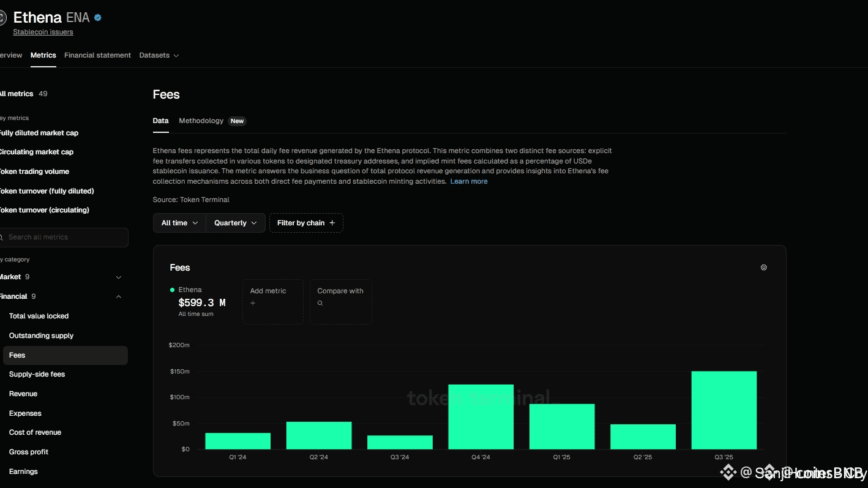Viewport: 868px width, 488px height.
Task: Click the plus icon in Filter by chain
Action: pos(332,223)
